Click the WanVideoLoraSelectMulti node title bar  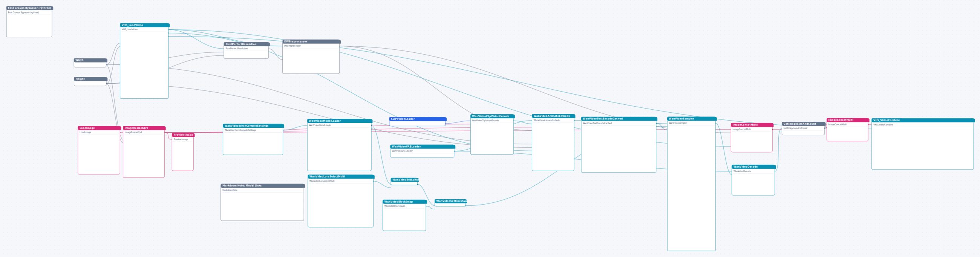pyautogui.click(x=341, y=177)
